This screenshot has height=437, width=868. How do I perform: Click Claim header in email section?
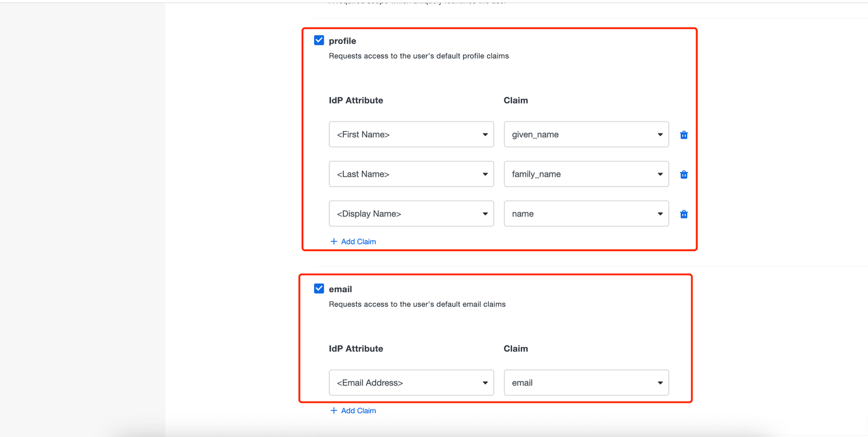pos(515,349)
